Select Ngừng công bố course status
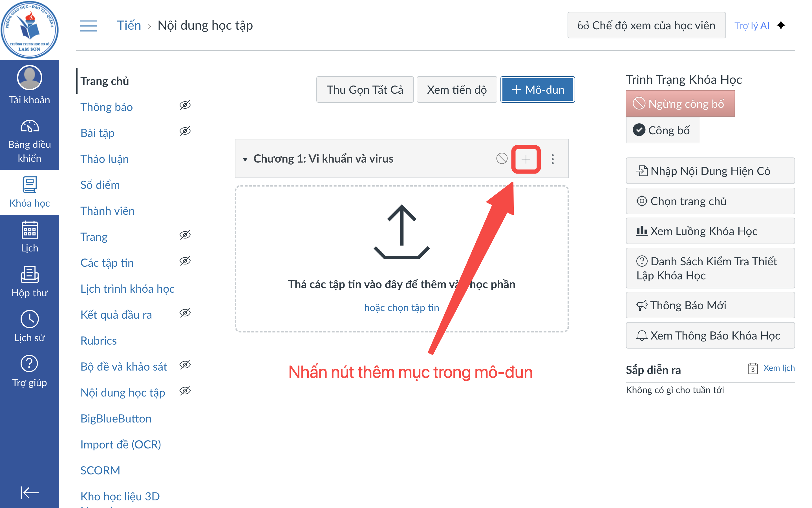This screenshot has height=508, width=812. point(680,104)
